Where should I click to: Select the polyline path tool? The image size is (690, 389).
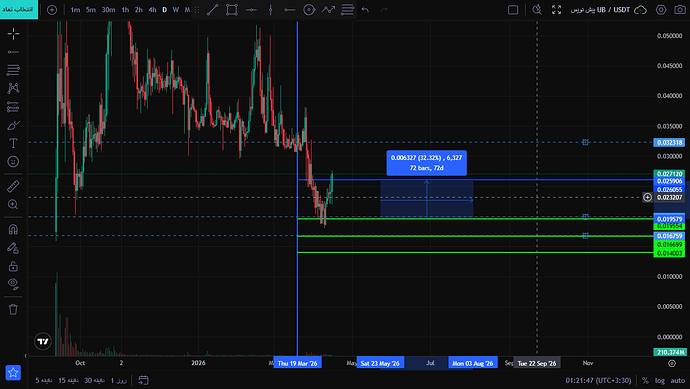[x=328, y=10]
